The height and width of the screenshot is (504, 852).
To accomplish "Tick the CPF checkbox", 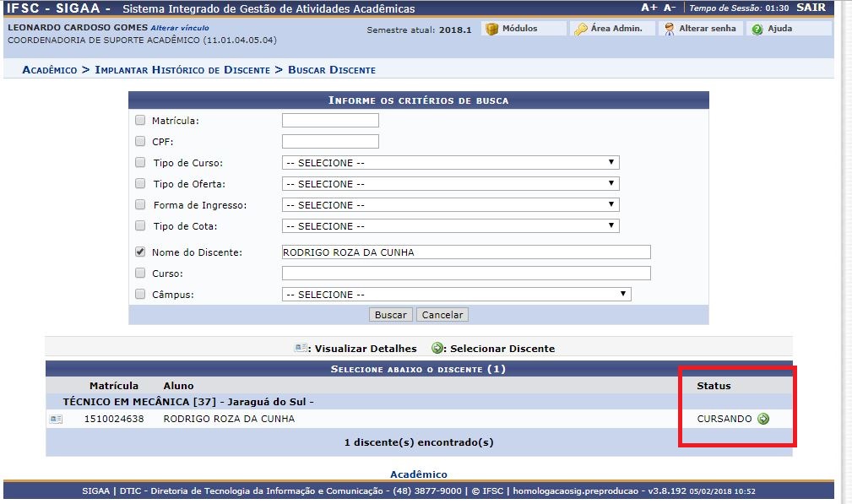I will pos(140,141).
